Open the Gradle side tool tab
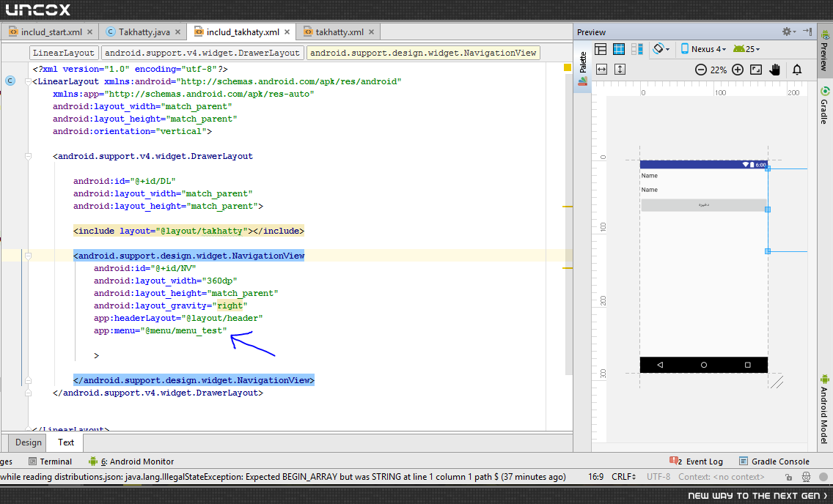This screenshot has height=504, width=833. tap(824, 105)
